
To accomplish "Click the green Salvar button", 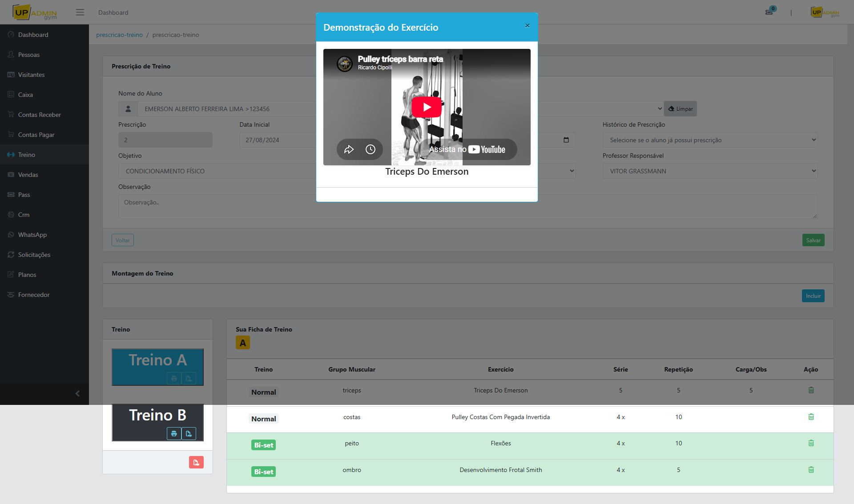I will (814, 240).
